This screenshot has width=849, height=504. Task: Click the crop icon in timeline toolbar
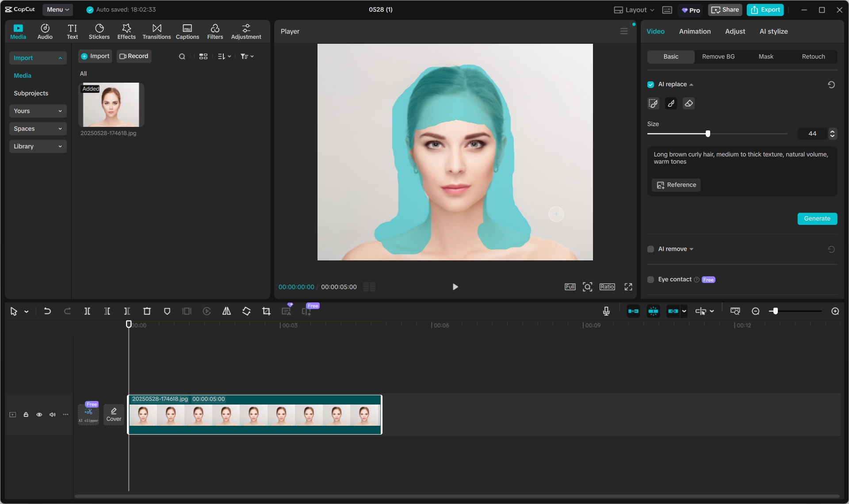(266, 311)
